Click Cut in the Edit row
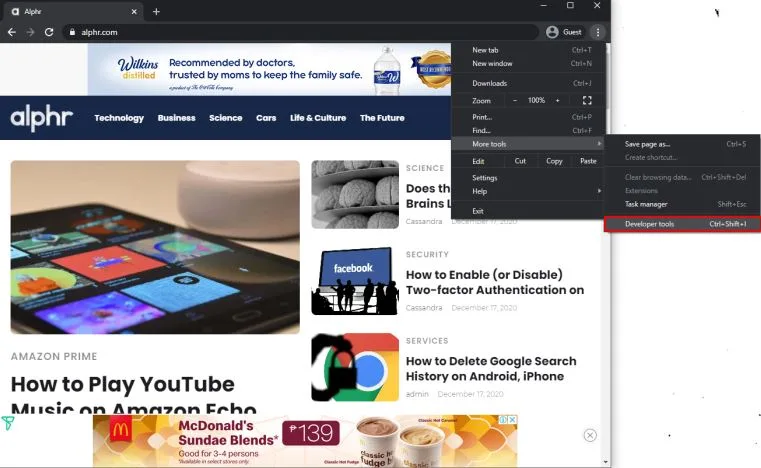The width and height of the screenshot is (761, 468). coord(520,161)
